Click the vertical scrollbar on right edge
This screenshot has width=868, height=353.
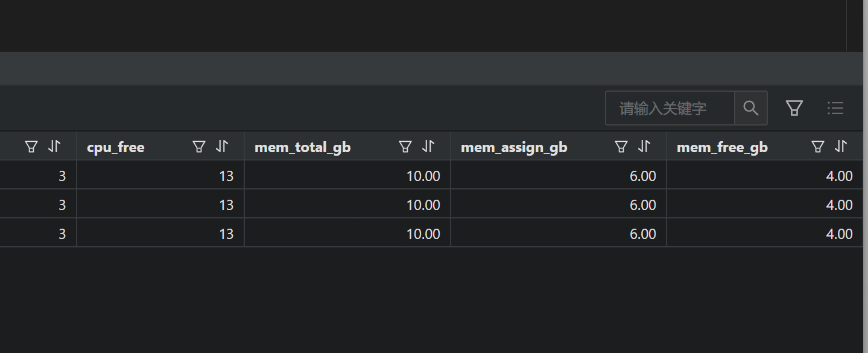(x=866, y=176)
